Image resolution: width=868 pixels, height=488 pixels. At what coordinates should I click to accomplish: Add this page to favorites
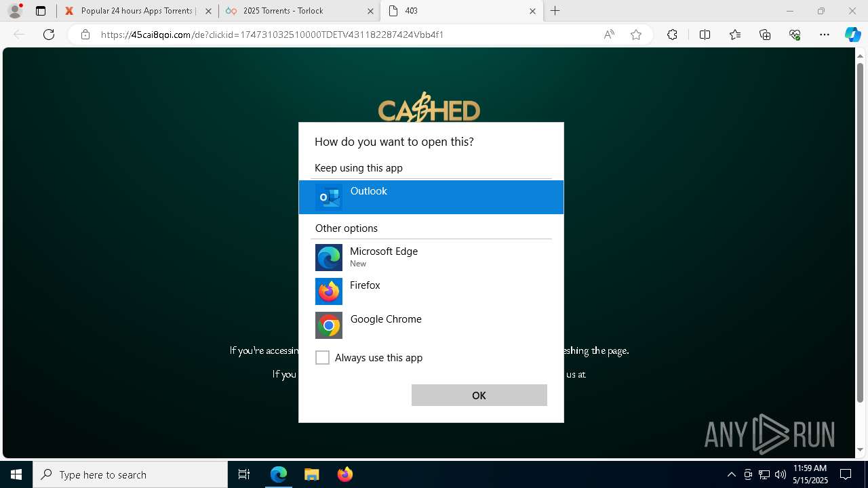(x=636, y=35)
